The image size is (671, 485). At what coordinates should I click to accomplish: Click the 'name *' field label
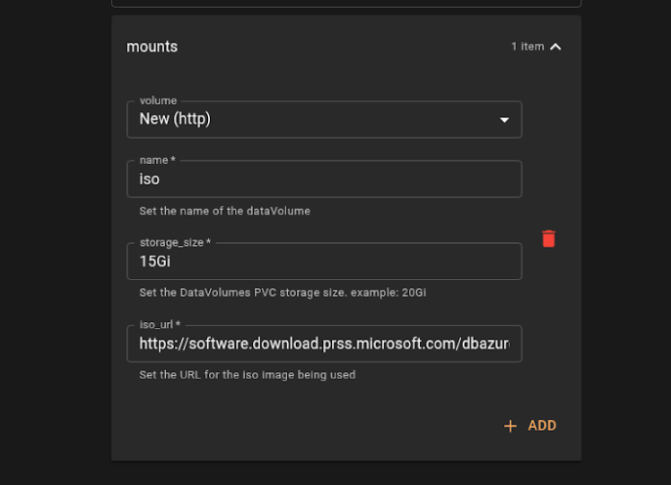tap(158, 160)
